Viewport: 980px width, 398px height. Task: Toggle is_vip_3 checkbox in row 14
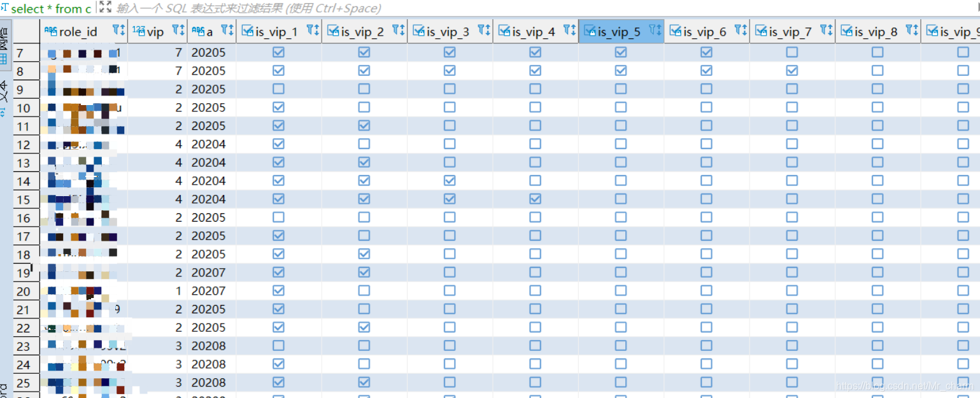pos(450,181)
